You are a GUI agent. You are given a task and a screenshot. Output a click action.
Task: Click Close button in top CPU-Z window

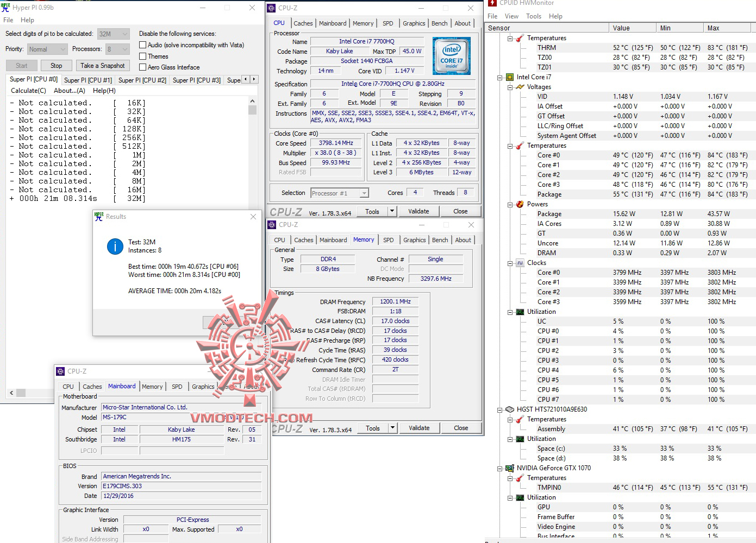(x=460, y=211)
